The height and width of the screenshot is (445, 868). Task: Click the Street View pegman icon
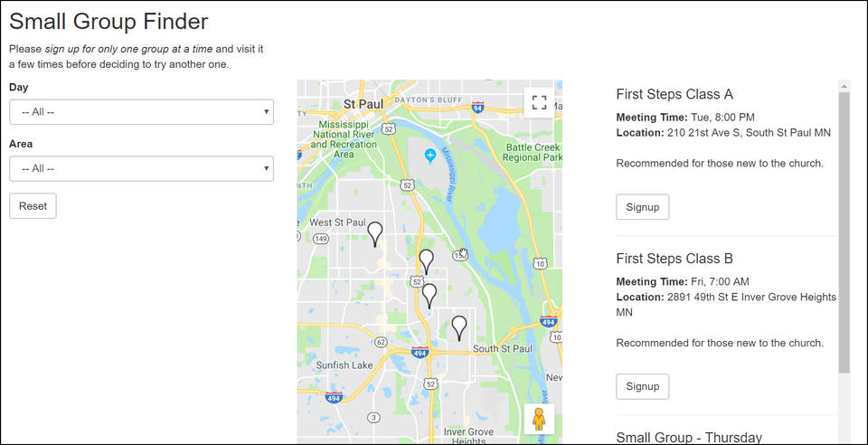point(539,419)
